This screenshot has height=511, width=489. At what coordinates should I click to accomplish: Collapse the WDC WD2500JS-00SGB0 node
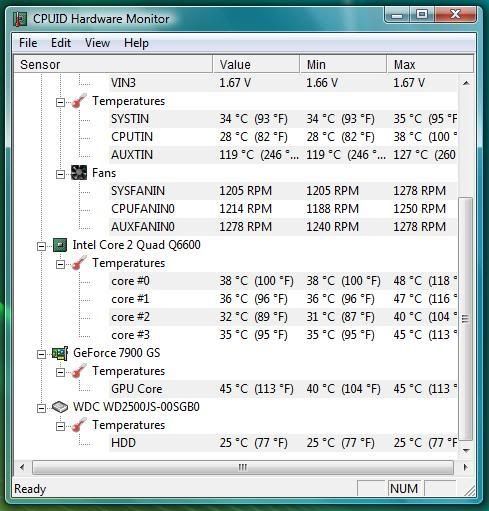[x=41, y=408]
